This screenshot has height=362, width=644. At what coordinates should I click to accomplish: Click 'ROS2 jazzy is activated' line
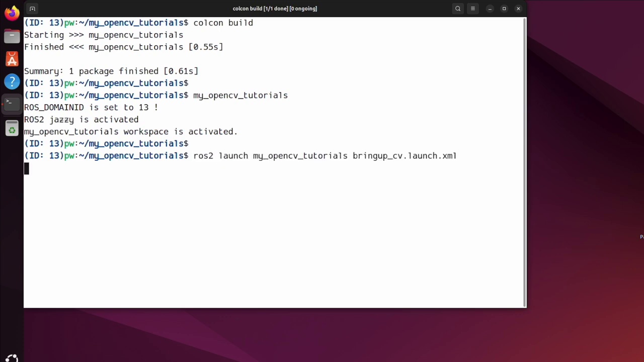pos(81,119)
